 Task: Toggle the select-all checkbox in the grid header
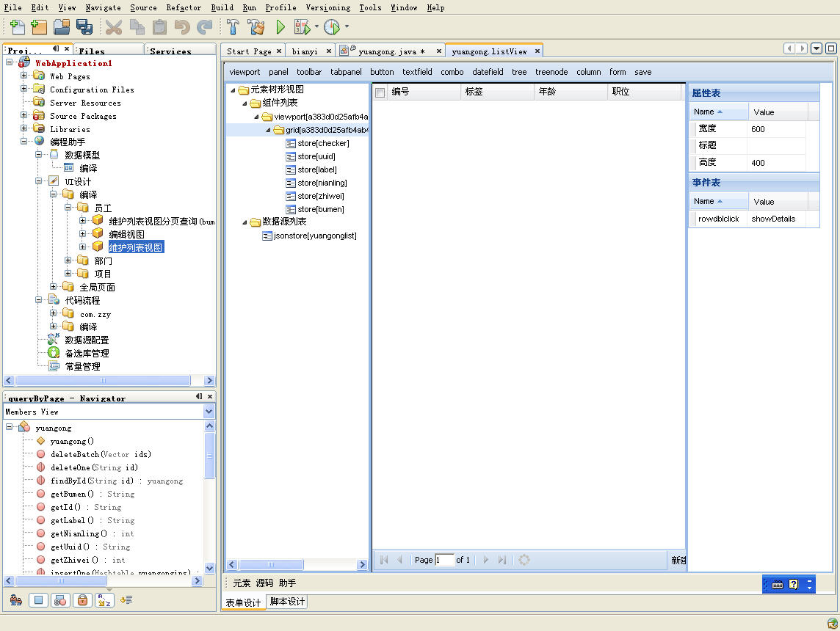click(380, 92)
